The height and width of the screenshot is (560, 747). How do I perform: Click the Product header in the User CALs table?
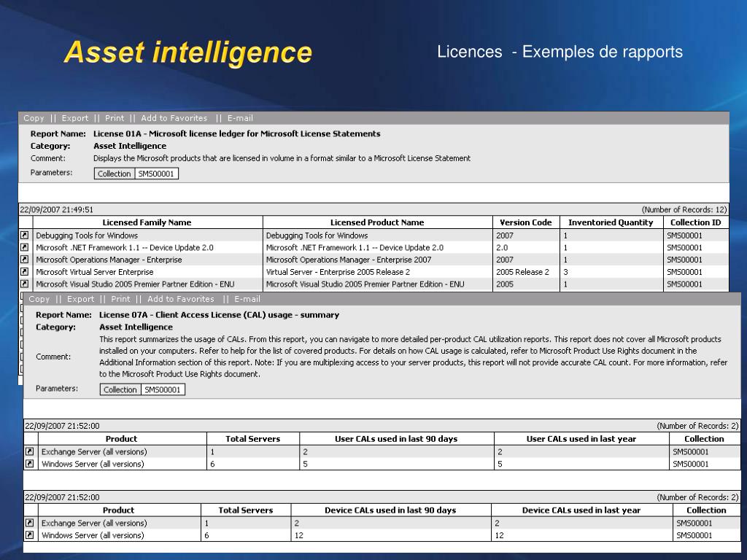click(x=122, y=439)
